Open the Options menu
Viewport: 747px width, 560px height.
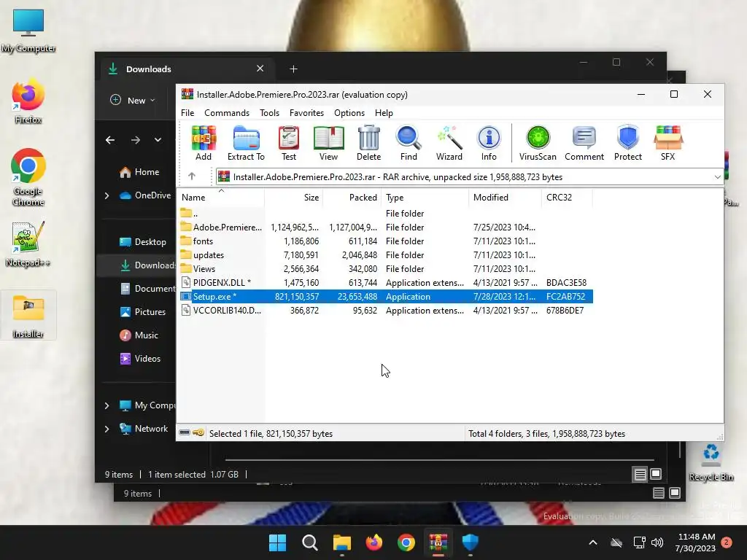click(349, 113)
